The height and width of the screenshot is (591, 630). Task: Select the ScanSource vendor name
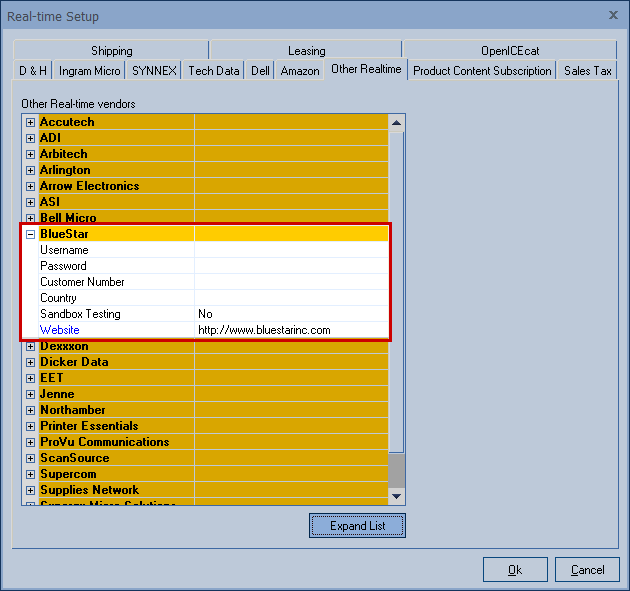coord(75,458)
